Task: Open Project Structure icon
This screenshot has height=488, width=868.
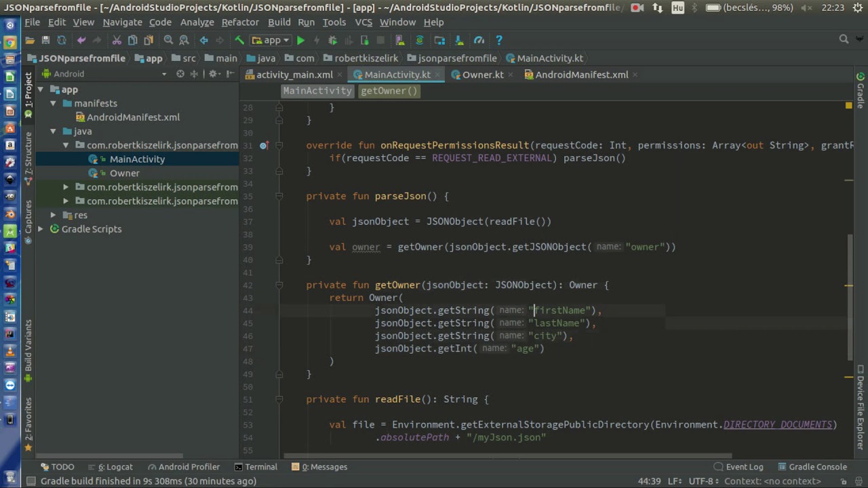Action: click(x=439, y=40)
